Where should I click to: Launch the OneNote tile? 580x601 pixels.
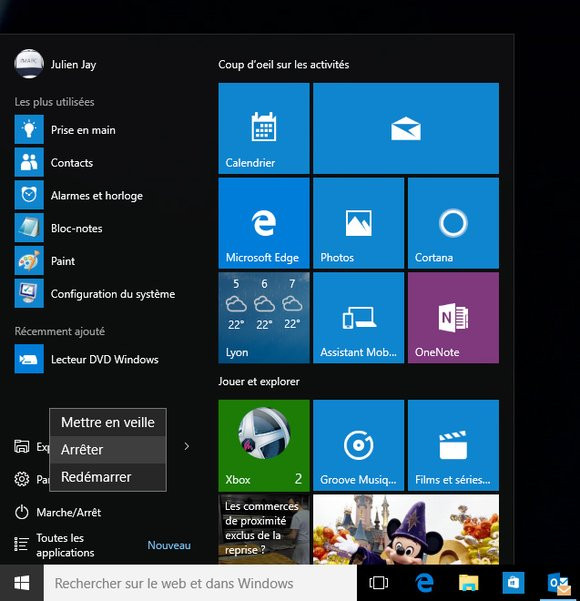pos(453,318)
